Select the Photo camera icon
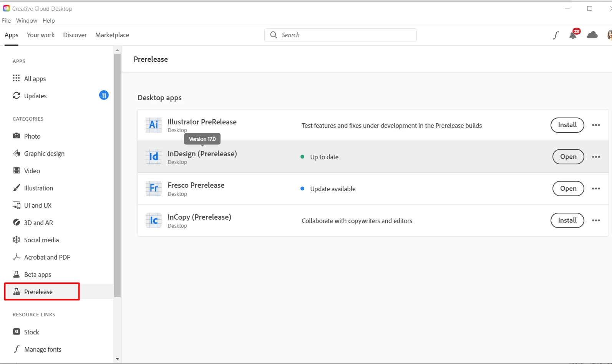 [17, 136]
